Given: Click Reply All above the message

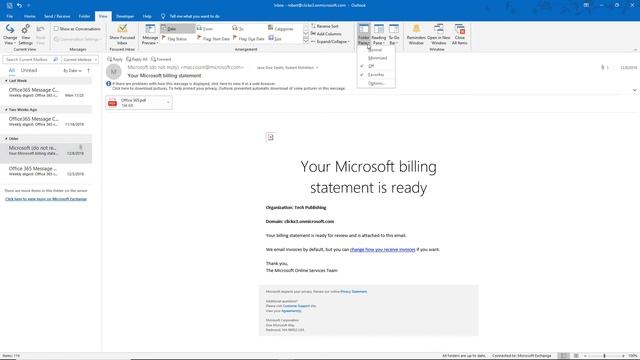Looking at the screenshot, I should point(137,59).
